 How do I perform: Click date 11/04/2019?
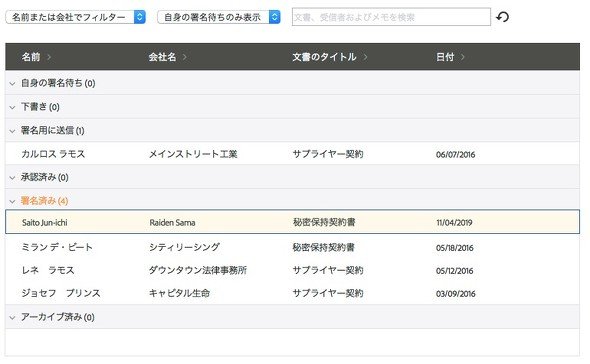pyautogui.click(x=454, y=222)
